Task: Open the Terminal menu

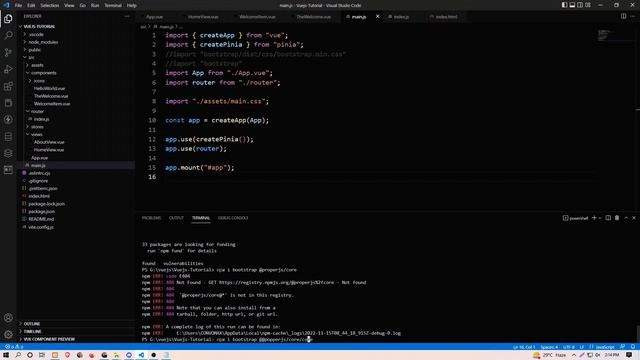Action: point(113,5)
